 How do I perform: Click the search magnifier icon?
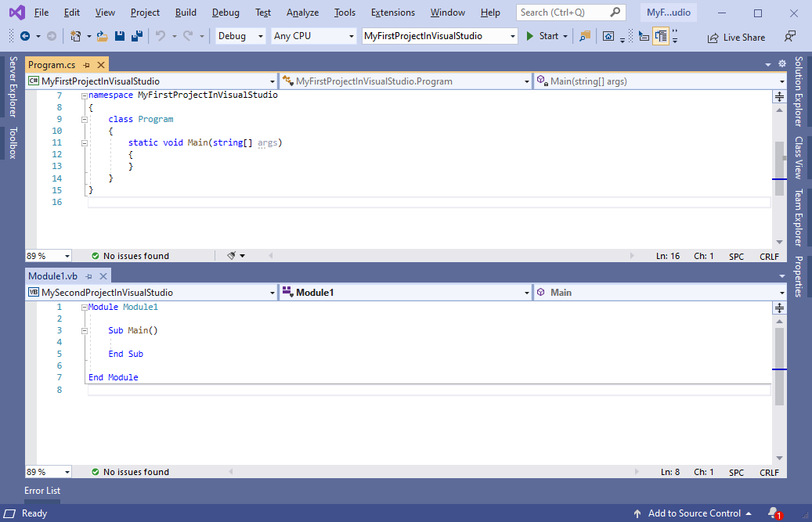click(615, 12)
